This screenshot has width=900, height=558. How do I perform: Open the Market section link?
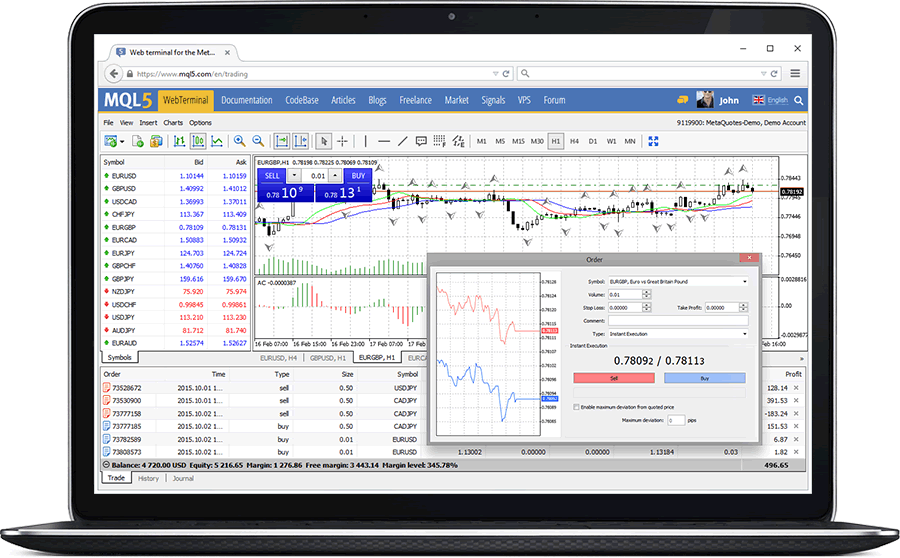456,100
